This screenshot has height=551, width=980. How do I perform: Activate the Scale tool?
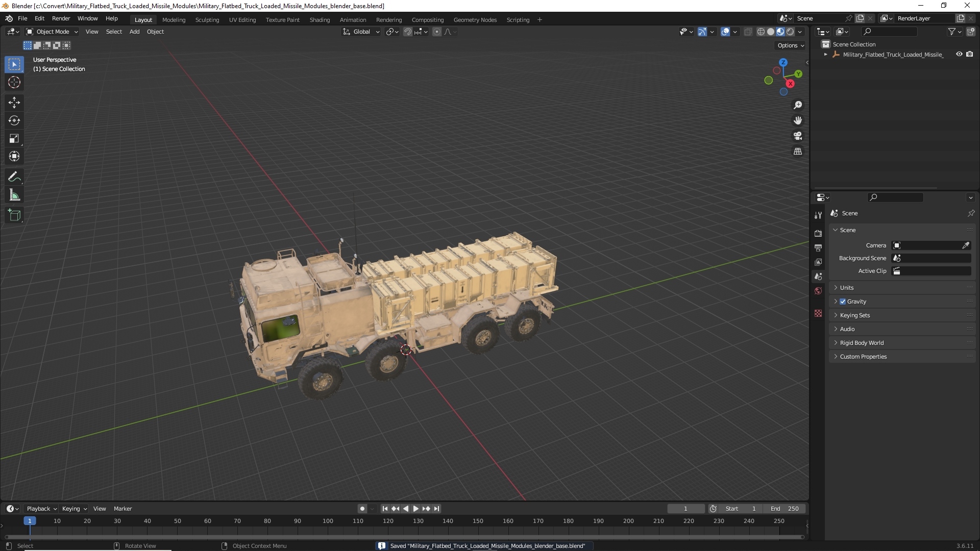pyautogui.click(x=14, y=138)
